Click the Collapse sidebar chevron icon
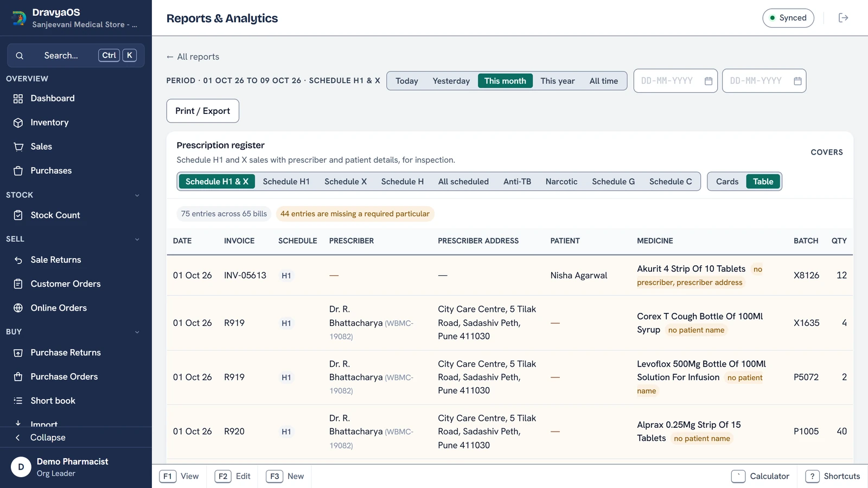Image resolution: width=868 pixels, height=488 pixels. (17, 438)
